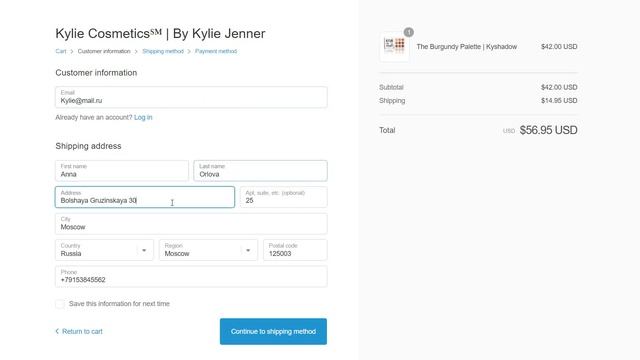The height and width of the screenshot is (360, 640).
Task: Open the Region dropdown showing Moscow
Action: tap(208, 250)
